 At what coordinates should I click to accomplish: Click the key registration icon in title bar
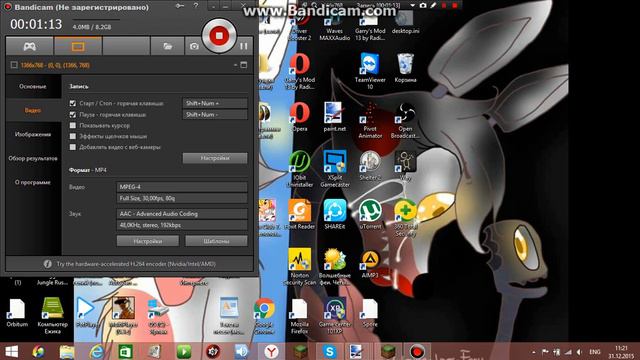tap(180, 6)
